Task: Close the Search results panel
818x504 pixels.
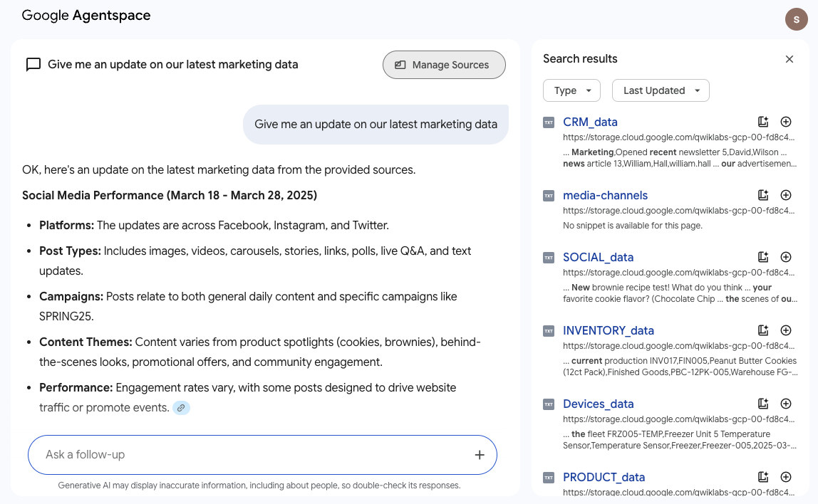Action: tap(789, 59)
